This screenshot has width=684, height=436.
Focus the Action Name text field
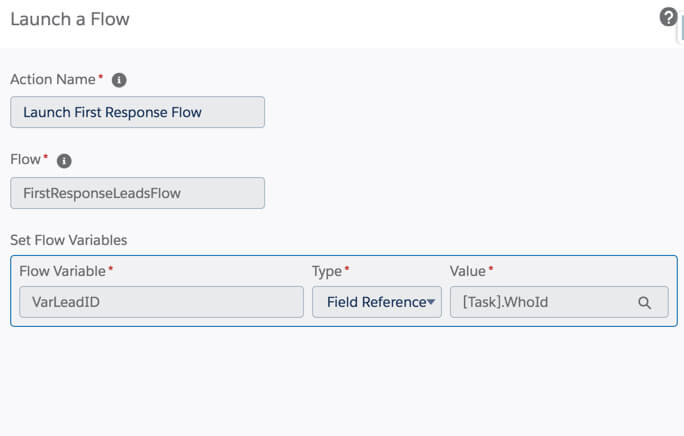[x=137, y=112]
